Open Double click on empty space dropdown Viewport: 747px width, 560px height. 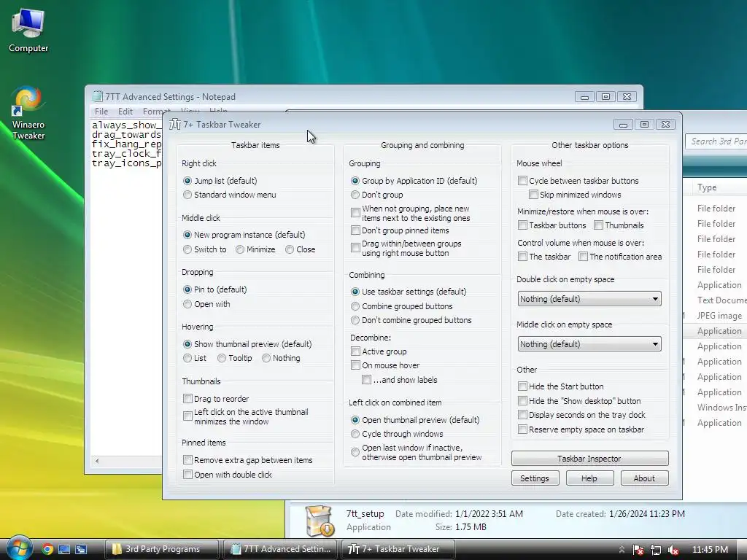[x=589, y=299]
